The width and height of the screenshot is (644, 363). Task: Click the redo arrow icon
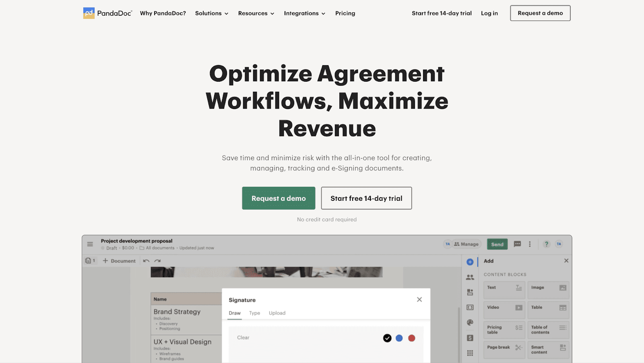[157, 261]
